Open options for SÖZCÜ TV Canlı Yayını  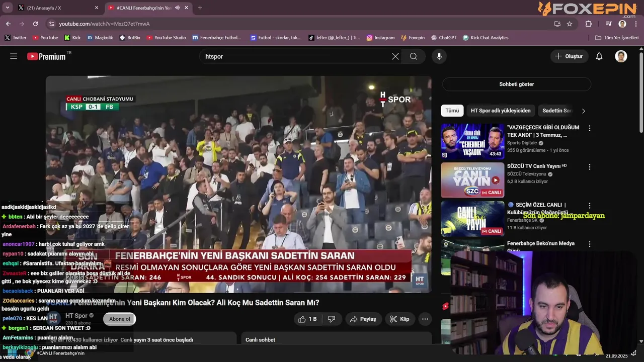[x=590, y=167]
